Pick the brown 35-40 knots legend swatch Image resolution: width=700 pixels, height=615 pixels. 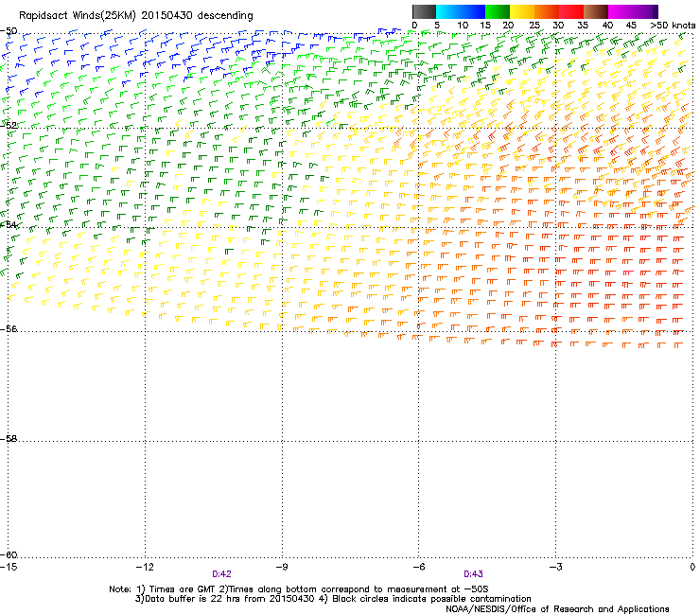[596, 11]
